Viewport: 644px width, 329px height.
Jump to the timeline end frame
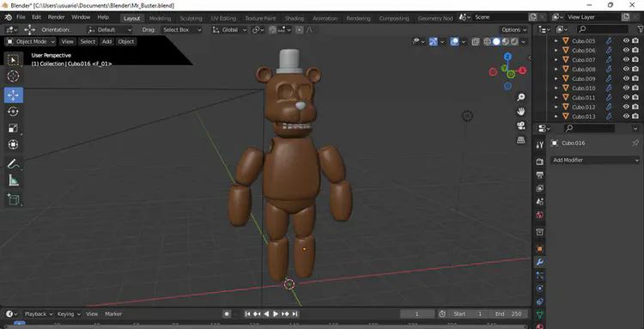[295, 314]
